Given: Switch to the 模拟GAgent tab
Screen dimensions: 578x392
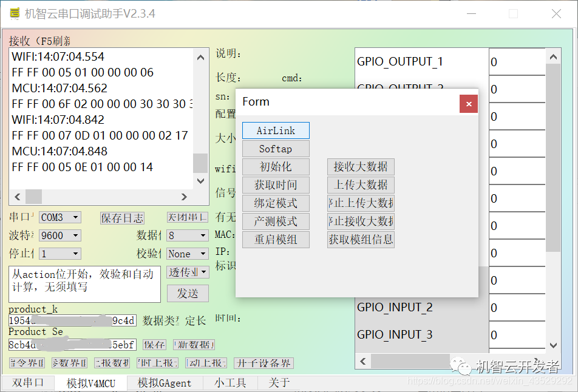Looking at the screenshot, I should (x=163, y=383).
